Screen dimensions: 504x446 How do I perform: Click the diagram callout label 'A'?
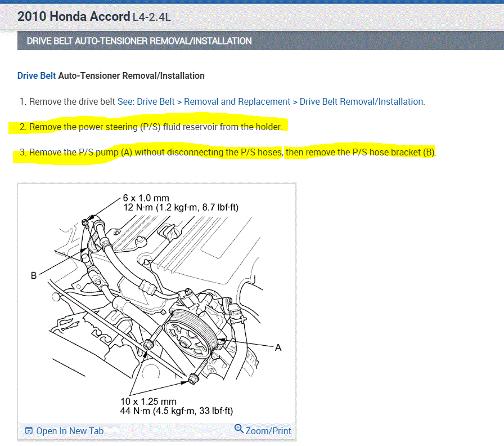(278, 347)
